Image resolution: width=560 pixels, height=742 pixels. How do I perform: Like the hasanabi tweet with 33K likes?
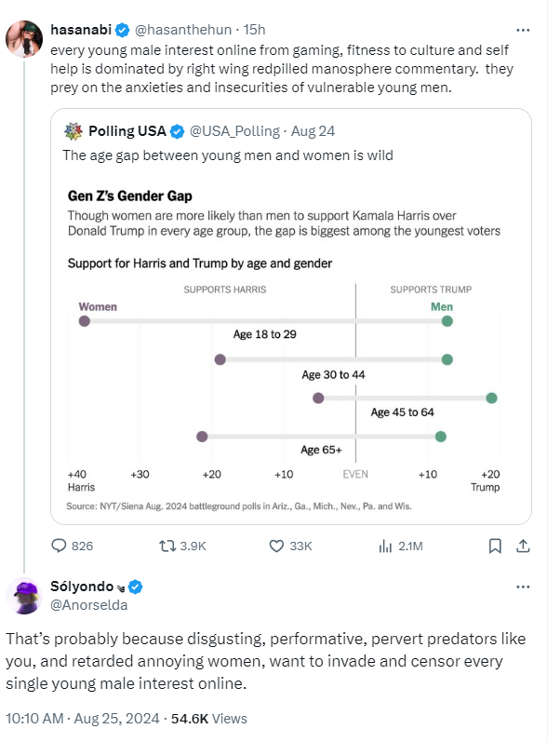[290, 546]
